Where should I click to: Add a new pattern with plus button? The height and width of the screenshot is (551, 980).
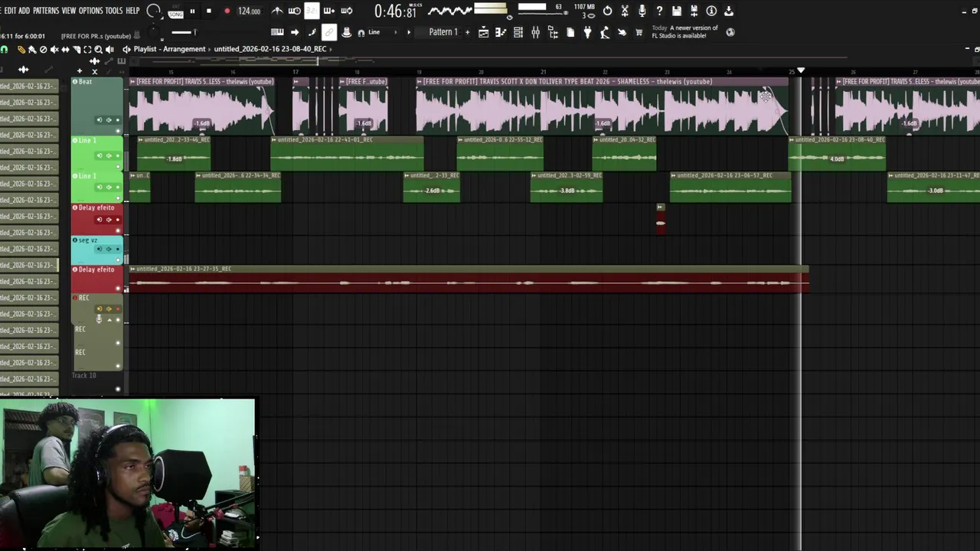pyautogui.click(x=467, y=32)
